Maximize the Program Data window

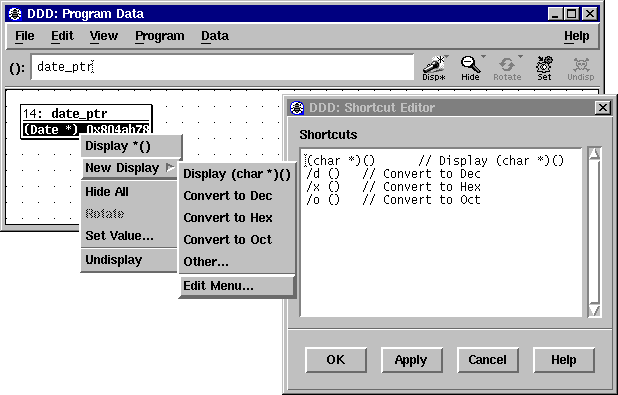572,14
